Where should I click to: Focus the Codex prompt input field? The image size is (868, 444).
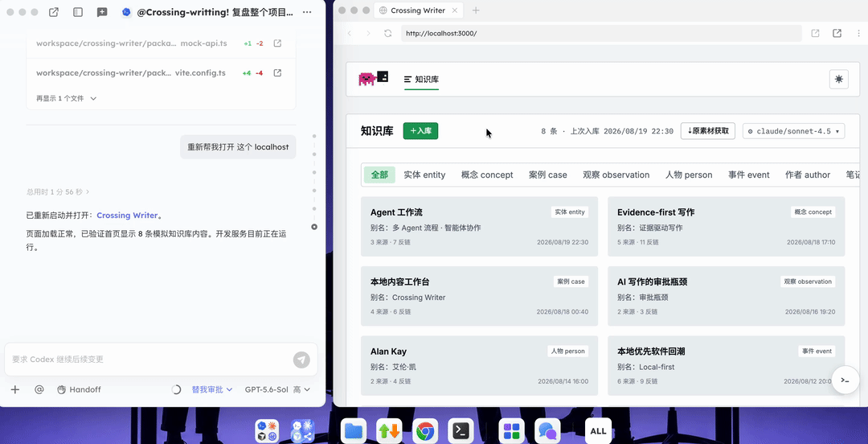pyautogui.click(x=149, y=360)
